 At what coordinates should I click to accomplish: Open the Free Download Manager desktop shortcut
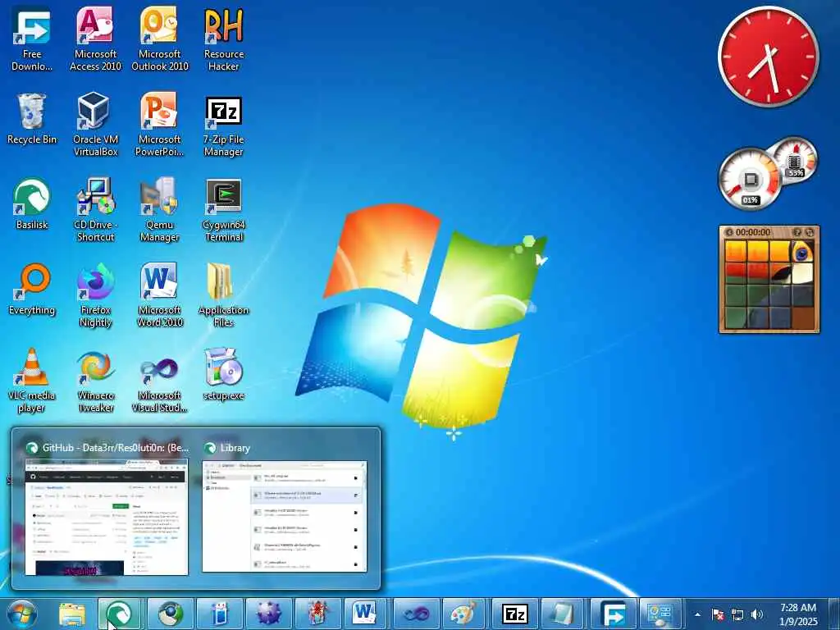tap(32, 39)
